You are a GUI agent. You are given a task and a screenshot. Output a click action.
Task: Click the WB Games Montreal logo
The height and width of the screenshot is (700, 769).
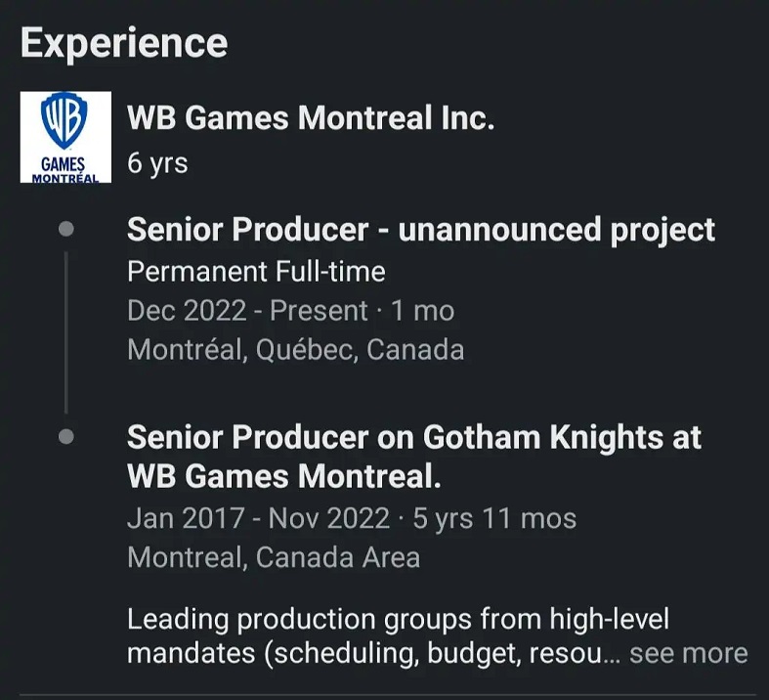tap(65, 137)
